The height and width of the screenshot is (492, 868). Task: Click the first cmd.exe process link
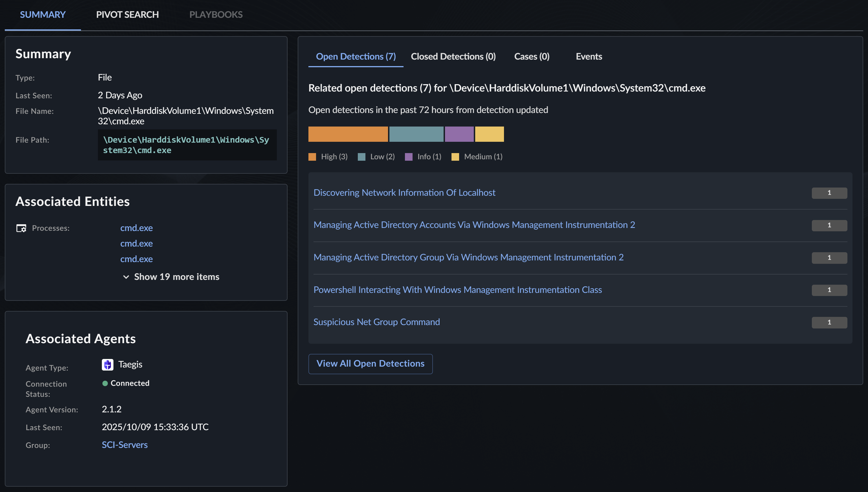[136, 228]
